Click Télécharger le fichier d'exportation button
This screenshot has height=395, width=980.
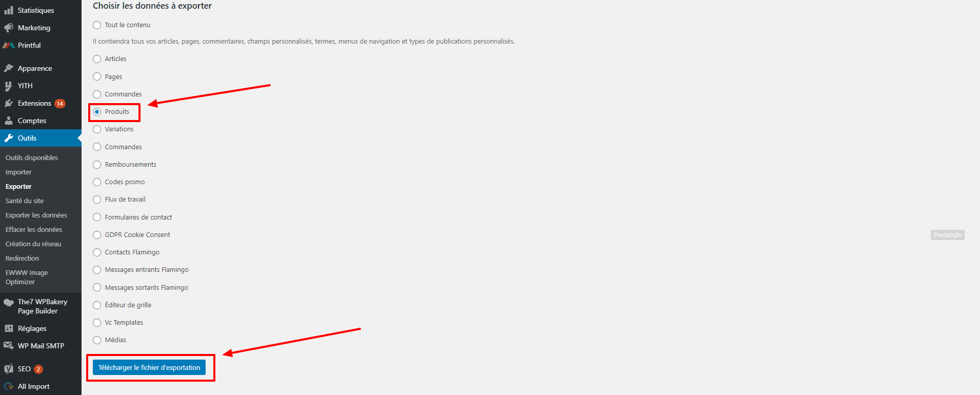[149, 367]
